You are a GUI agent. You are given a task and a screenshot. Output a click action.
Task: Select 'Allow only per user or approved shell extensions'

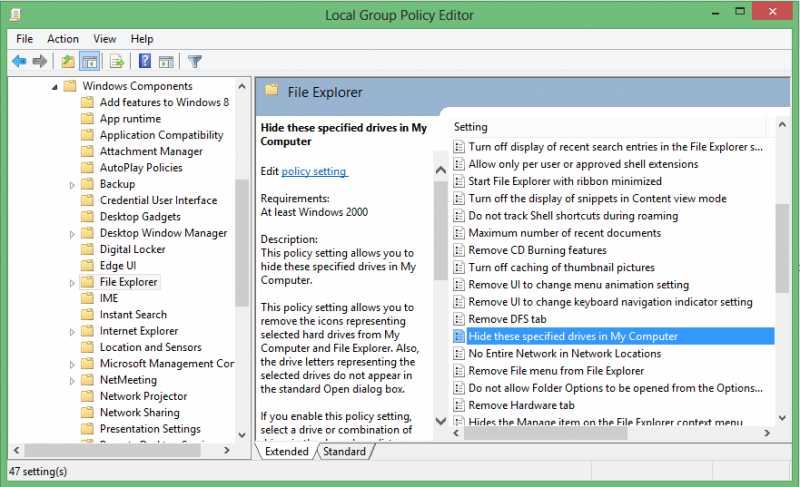583,164
